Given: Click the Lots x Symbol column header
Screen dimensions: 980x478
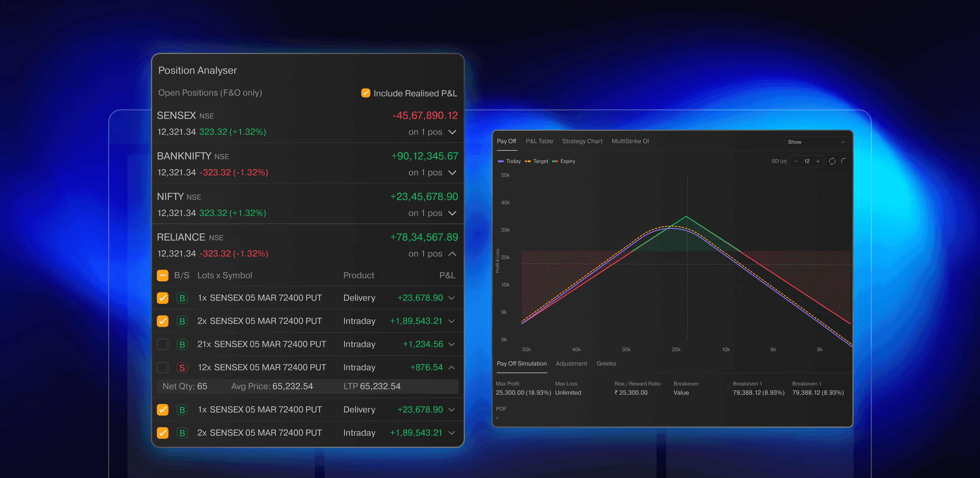Looking at the screenshot, I should click(224, 275).
